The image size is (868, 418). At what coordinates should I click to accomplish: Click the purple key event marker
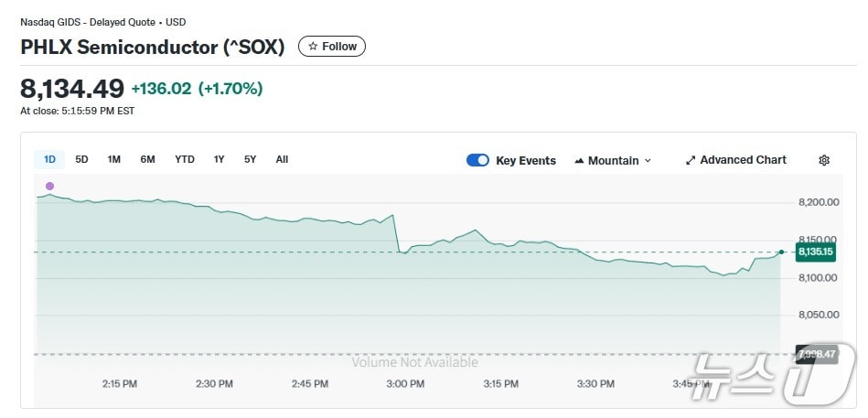tap(49, 187)
